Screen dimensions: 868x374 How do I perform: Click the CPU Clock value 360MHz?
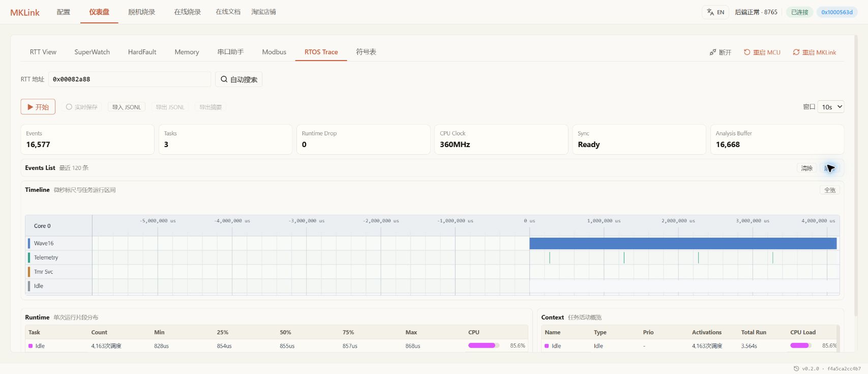click(455, 145)
